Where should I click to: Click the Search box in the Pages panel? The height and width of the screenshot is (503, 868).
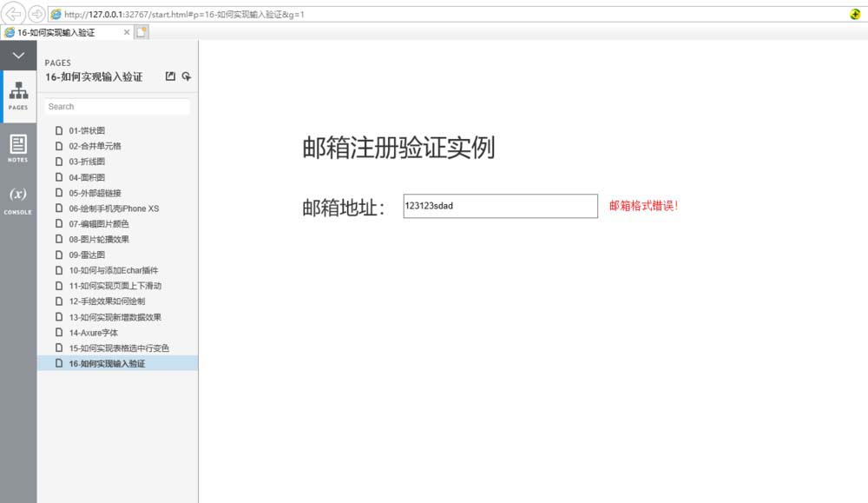[117, 106]
